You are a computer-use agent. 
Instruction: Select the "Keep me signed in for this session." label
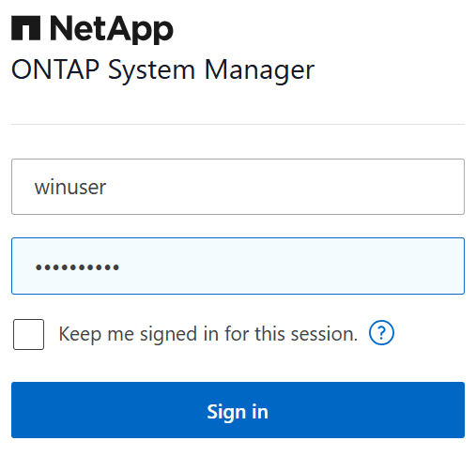click(208, 334)
